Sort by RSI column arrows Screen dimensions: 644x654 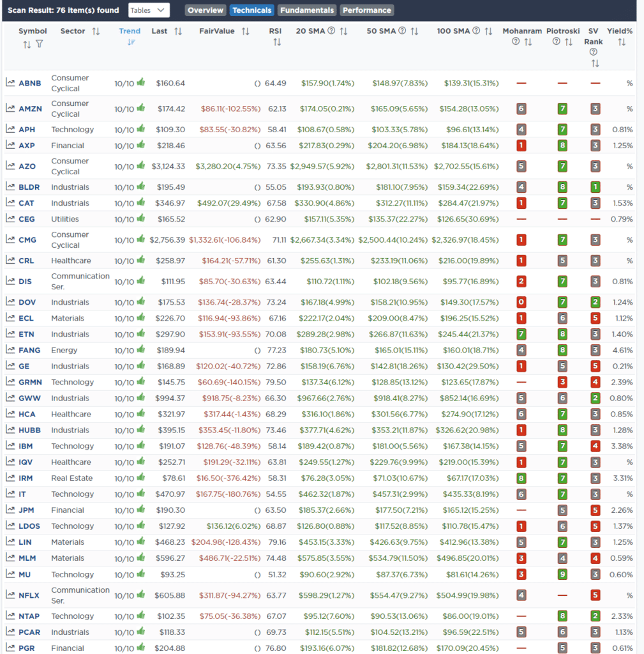(x=277, y=42)
